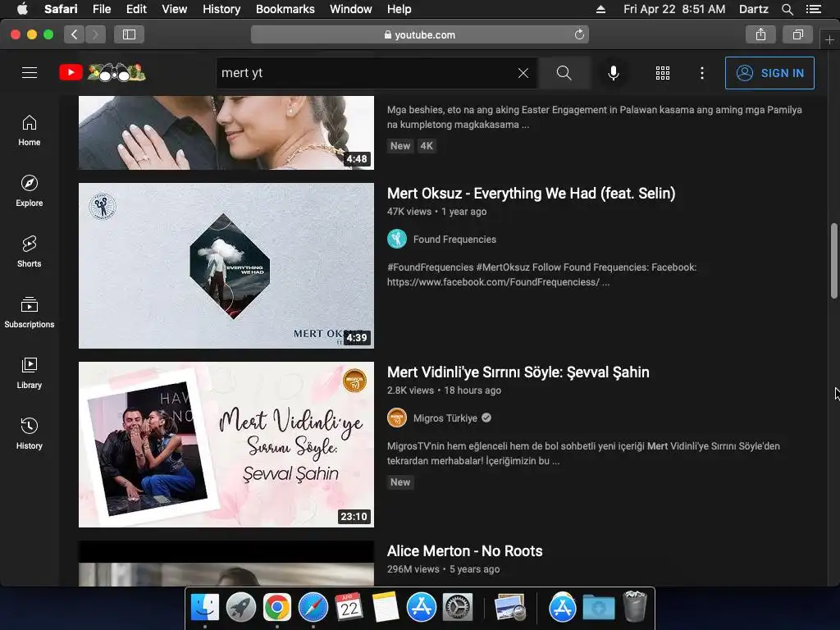Add a new Safari tab
Image resolution: width=840 pixels, height=630 pixels.
829,39
